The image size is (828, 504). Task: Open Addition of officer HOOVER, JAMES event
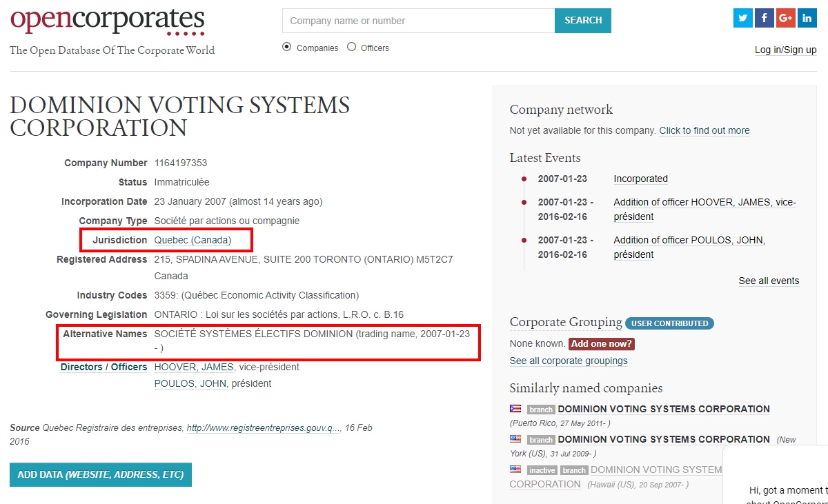point(704,210)
